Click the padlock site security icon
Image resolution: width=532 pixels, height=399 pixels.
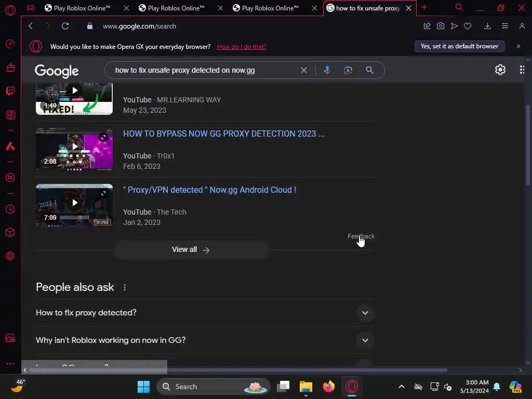coord(89,26)
